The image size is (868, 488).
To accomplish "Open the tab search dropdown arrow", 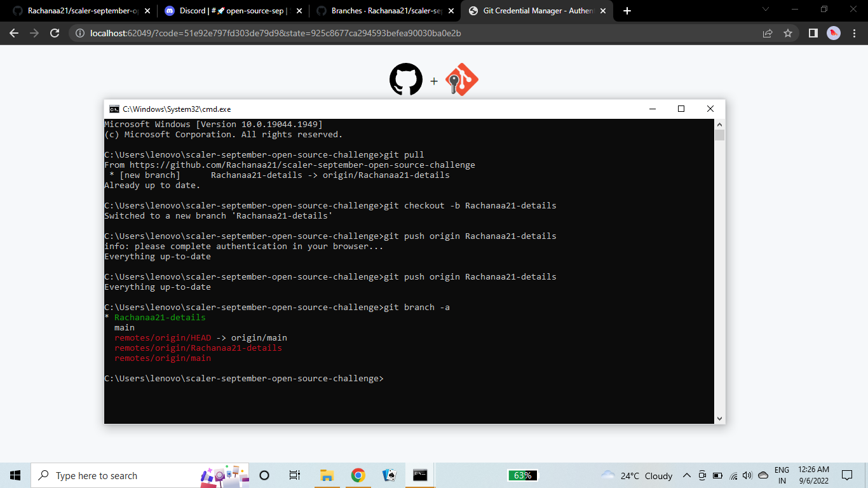I will tap(765, 10).
